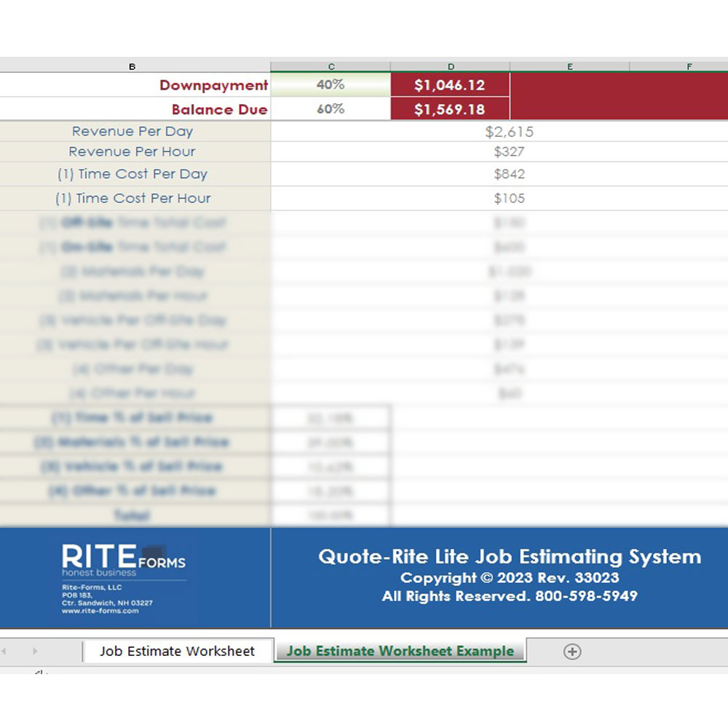Select the cell showing $1,046.12

[x=451, y=84]
